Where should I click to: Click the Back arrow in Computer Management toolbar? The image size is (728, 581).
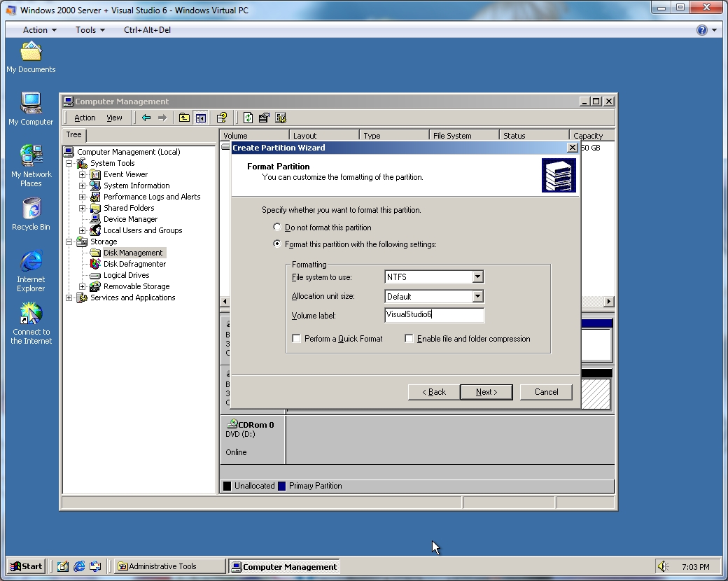point(146,118)
